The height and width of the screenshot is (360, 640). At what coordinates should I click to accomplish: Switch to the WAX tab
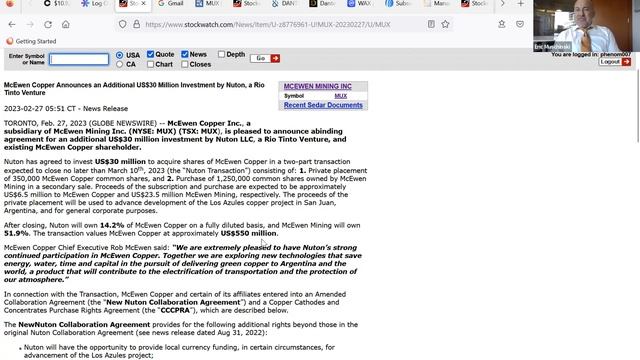click(360, 4)
